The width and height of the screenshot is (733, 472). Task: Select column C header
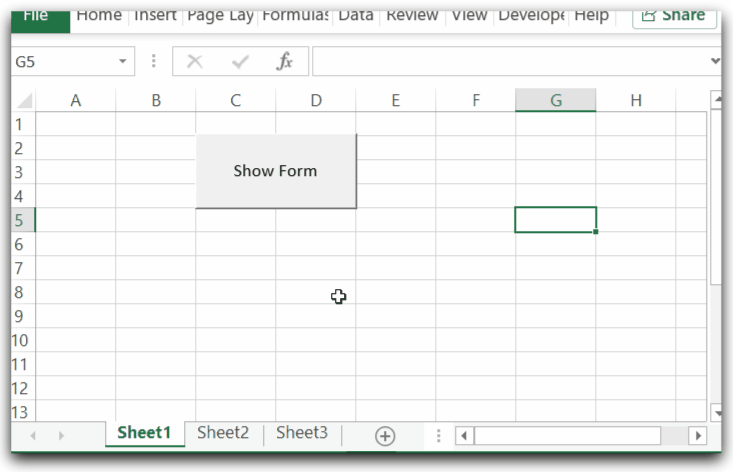click(x=236, y=100)
